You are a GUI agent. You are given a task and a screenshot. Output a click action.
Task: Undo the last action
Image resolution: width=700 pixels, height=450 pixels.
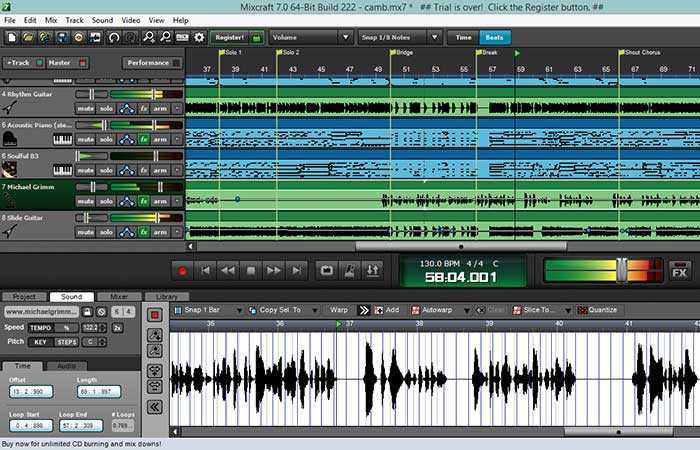[114, 38]
